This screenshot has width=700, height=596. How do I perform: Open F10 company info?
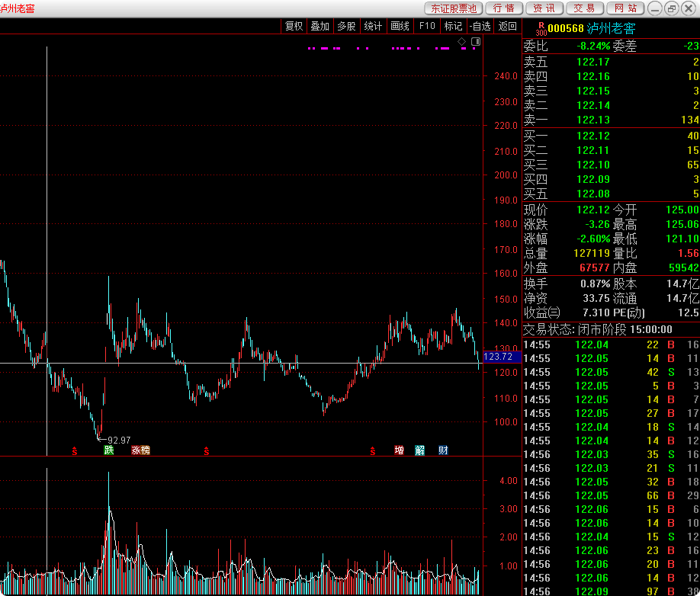pyautogui.click(x=427, y=27)
